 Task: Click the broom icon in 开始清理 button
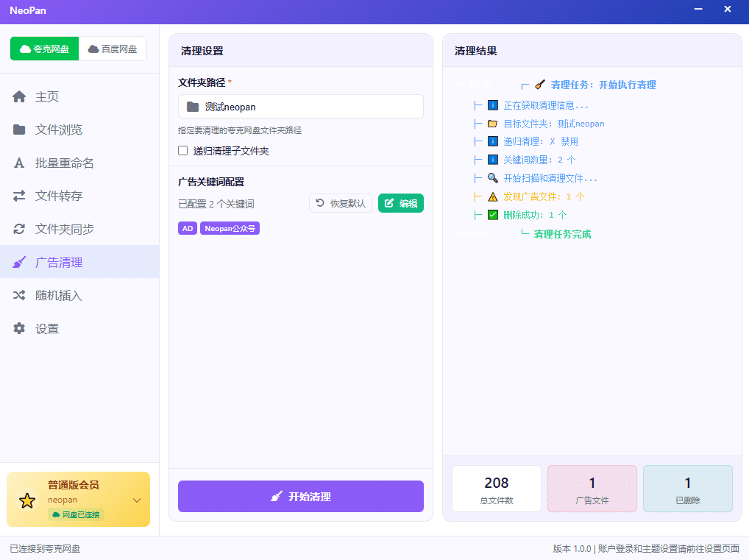277,497
